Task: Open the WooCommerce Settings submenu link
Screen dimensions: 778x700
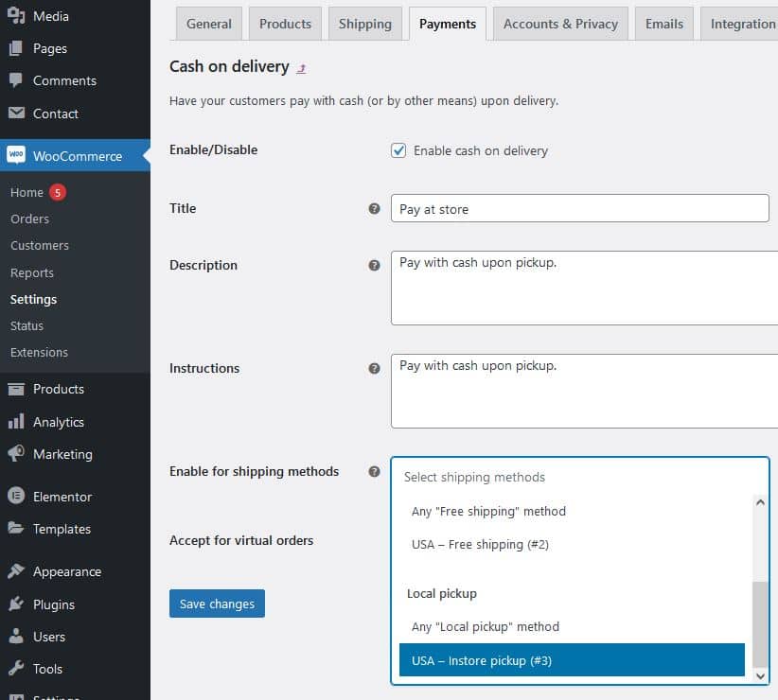Action: pyautogui.click(x=33, y=299)
